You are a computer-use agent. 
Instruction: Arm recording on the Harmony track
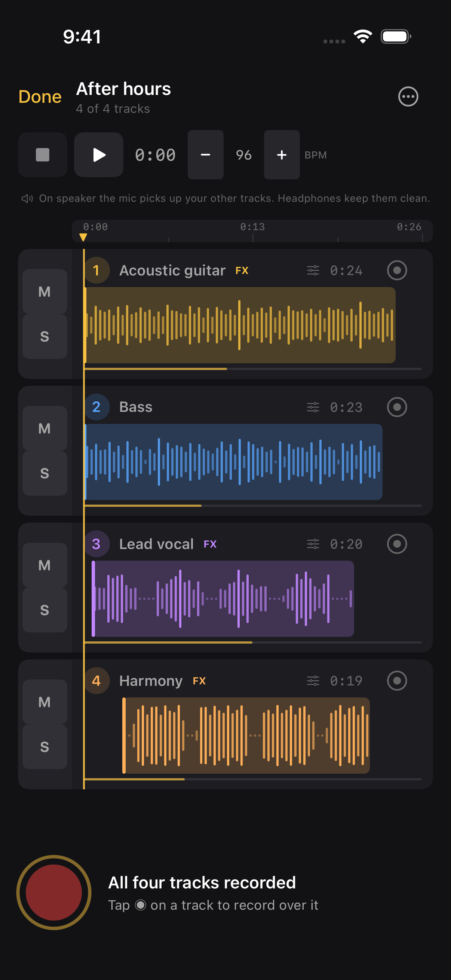(397, 681)
